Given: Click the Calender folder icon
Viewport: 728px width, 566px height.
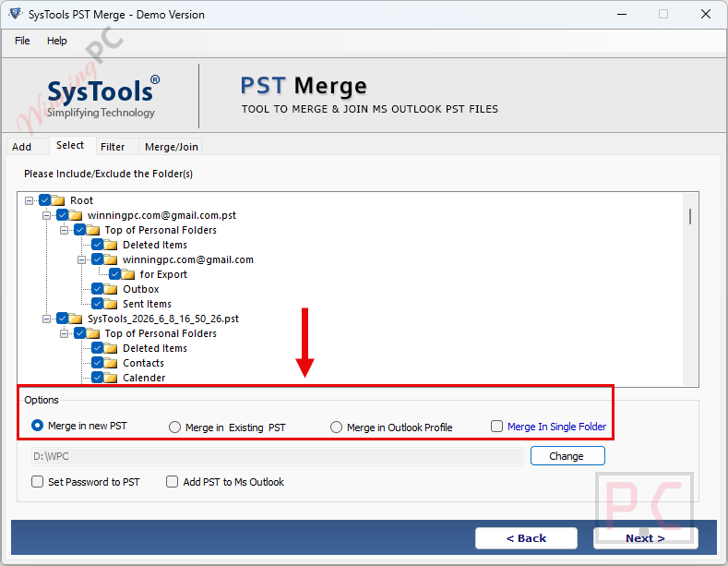Looking at the screenshot, I should click(x=110, y=378).
